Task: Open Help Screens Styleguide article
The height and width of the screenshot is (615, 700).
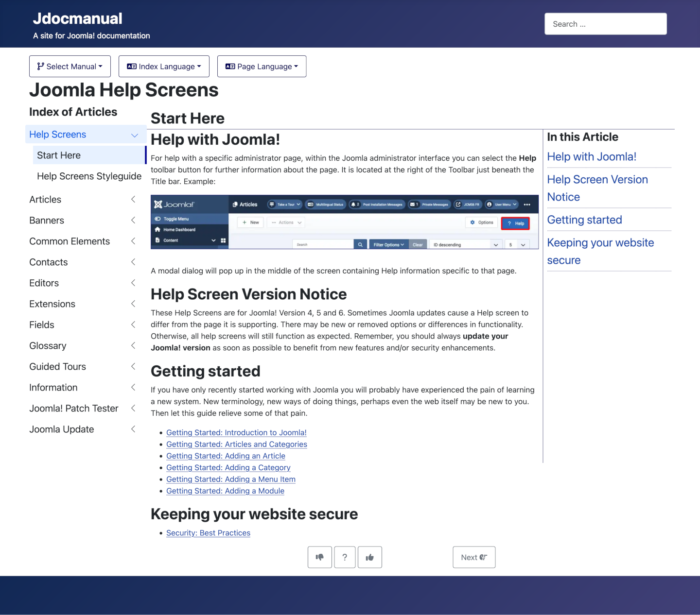Action: point(89,176)
